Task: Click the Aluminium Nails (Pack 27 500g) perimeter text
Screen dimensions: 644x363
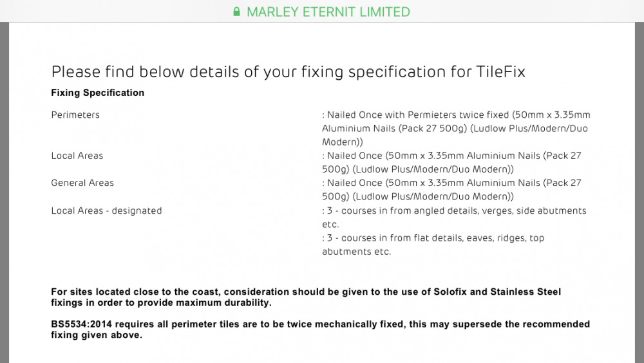Action: (394, 129)
